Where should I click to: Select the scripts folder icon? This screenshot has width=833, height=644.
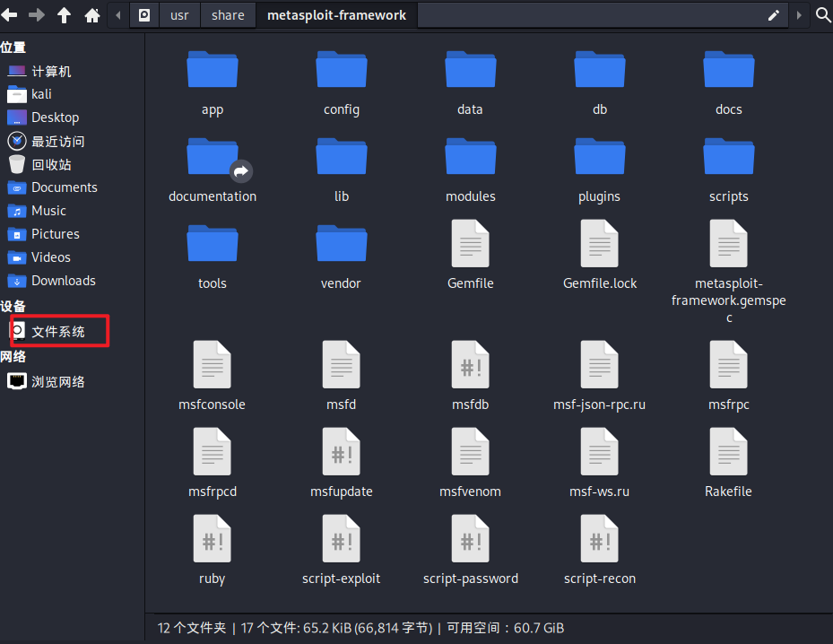click(729, 156)
